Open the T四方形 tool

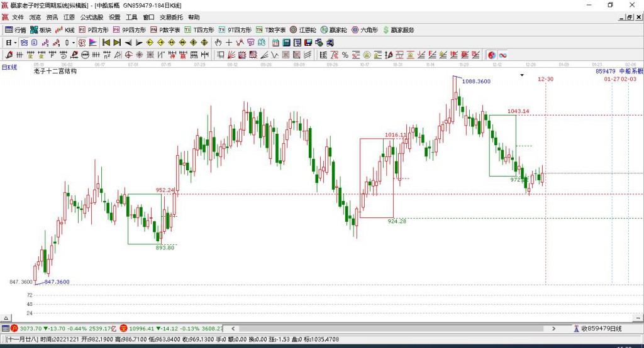point(199,30)
